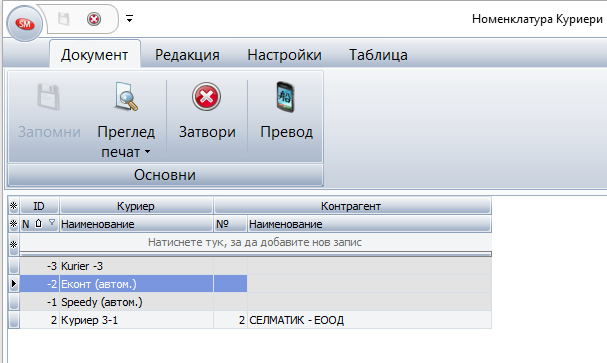Click the № cell in Куриер 3-1 row
Screen dimensions: 607x363
coord(230,320)
